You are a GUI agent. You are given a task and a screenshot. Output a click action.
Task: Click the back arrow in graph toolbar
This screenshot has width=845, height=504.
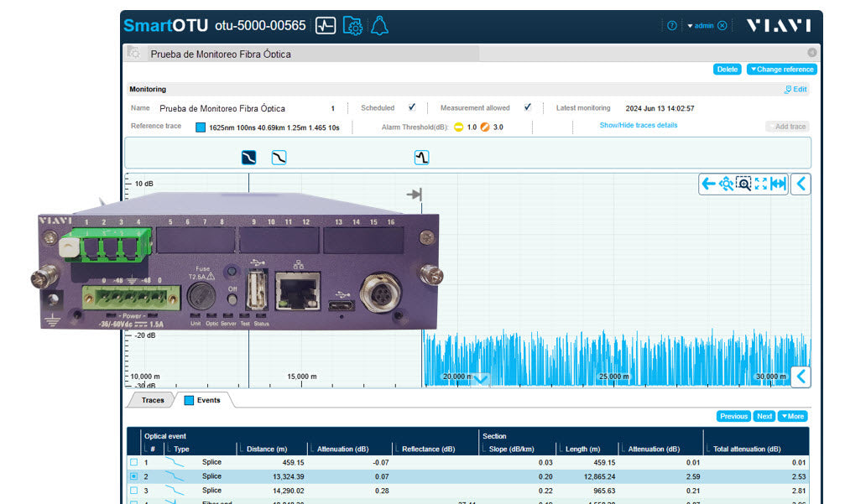tap(709, 184)
